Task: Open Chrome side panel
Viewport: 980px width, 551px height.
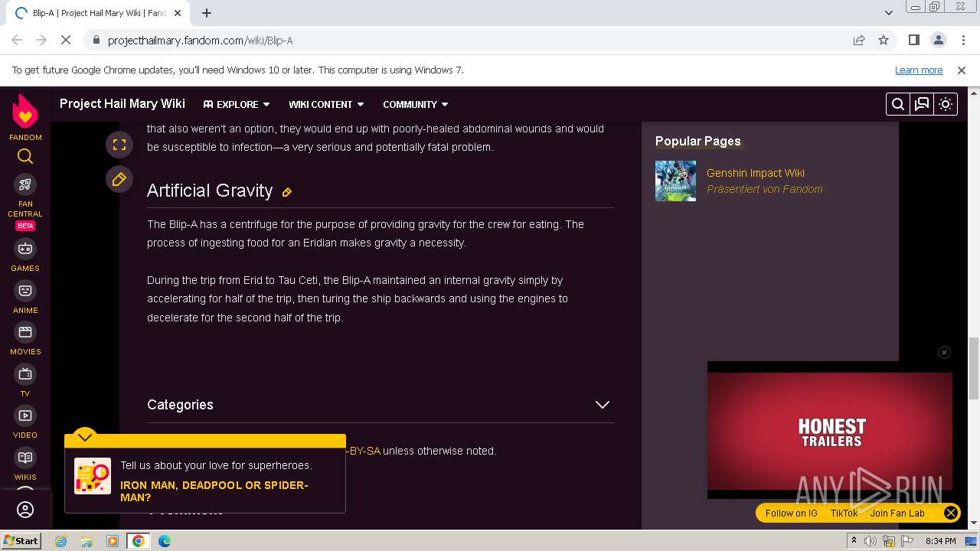Action: click(x=914, y=40)
